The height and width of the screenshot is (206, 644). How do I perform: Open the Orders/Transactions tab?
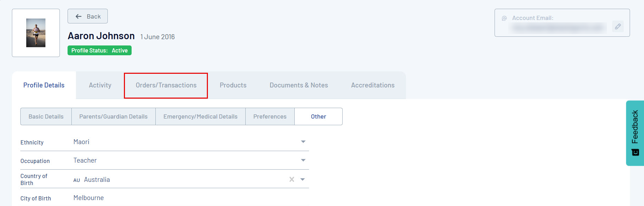(166, 85)
